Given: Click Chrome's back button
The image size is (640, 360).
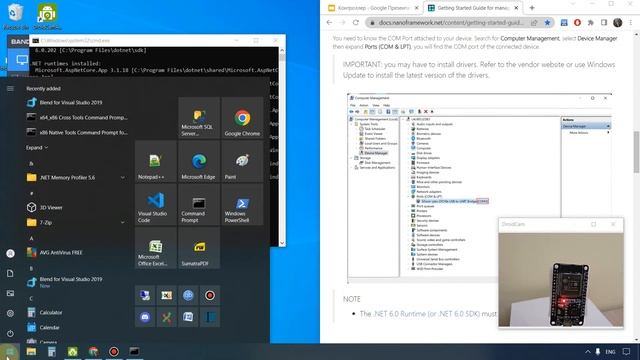Looking at the screenshot, I should point(329,22).
